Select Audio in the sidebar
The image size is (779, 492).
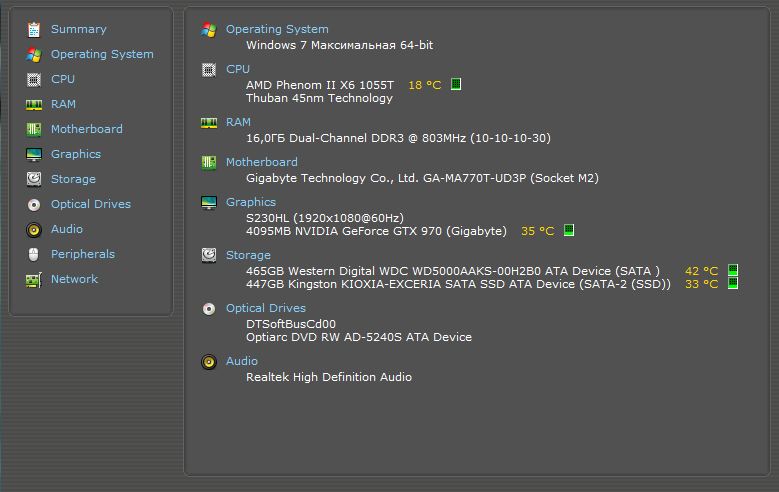click(67, 229)
